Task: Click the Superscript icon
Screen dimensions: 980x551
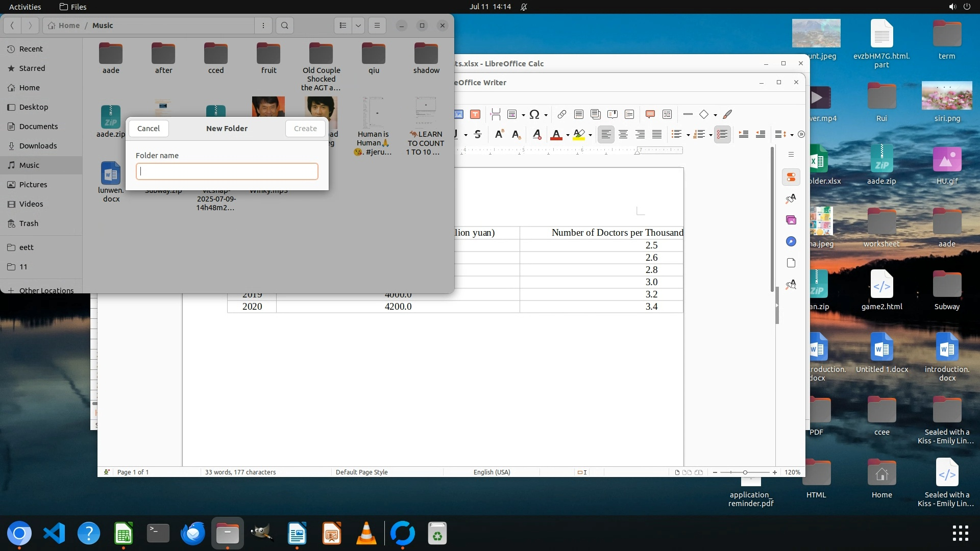Action: click(499, 134)
